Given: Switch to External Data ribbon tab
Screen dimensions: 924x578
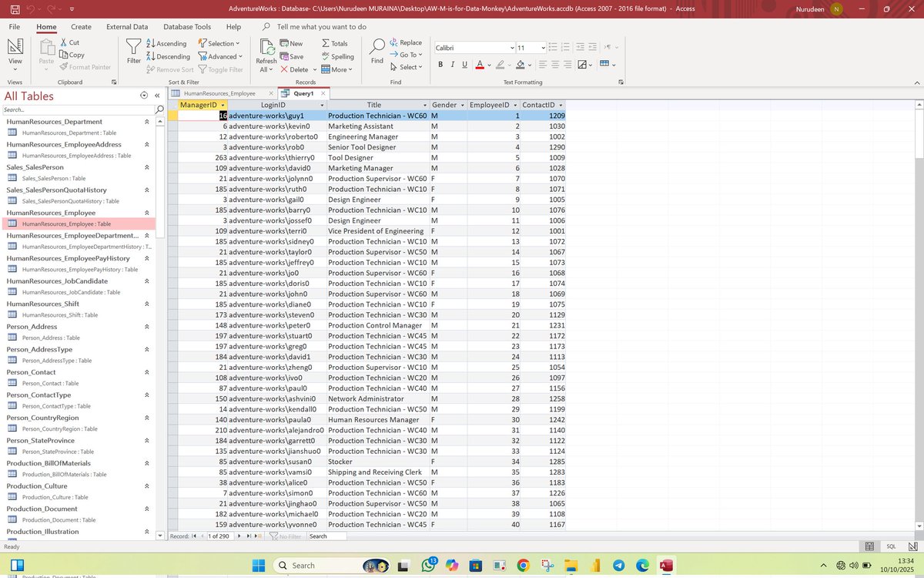Looking at the screenshot, I should 127,26.
